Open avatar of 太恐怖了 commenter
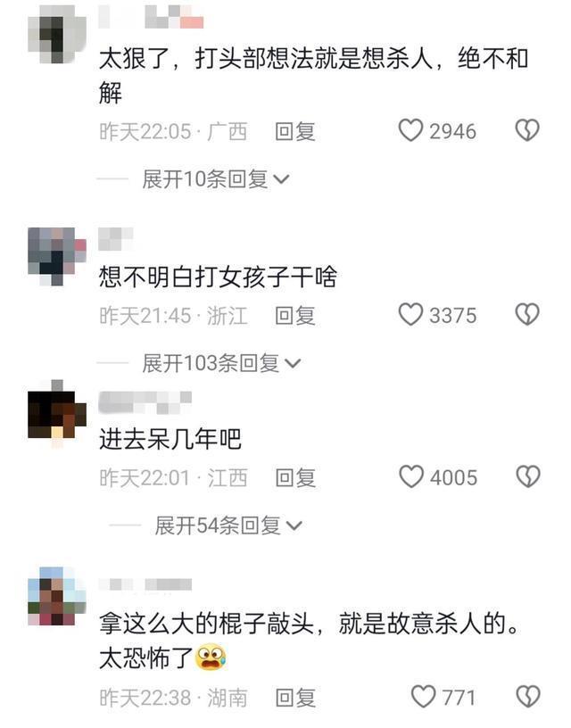The image size is (571, 728). click(57, 596)
